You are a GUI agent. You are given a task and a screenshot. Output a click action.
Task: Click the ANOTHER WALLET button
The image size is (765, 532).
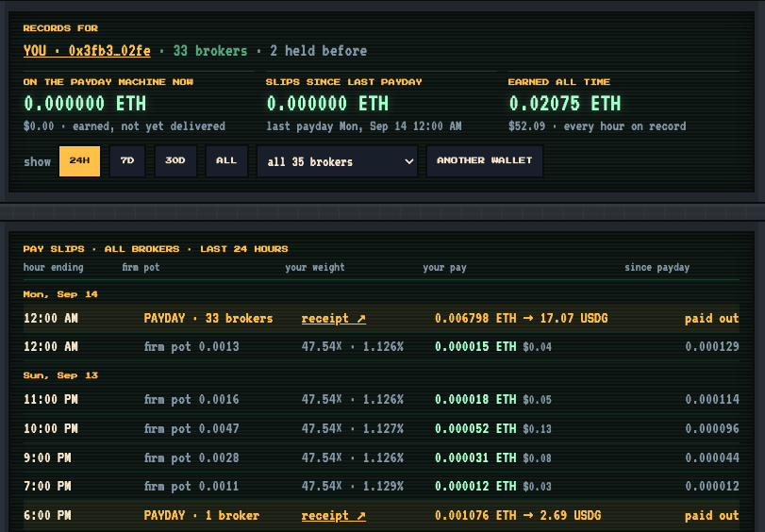coord(485,161)
